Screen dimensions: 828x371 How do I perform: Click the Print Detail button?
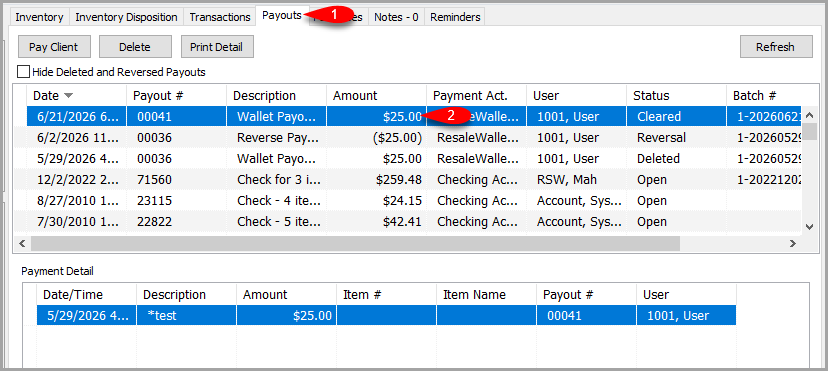[x=217, y=47]
